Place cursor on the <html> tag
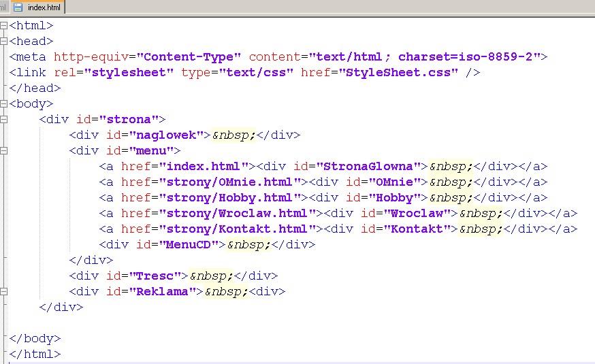The height and width of the screenshot is (364, 595). (x=31, y=25)
